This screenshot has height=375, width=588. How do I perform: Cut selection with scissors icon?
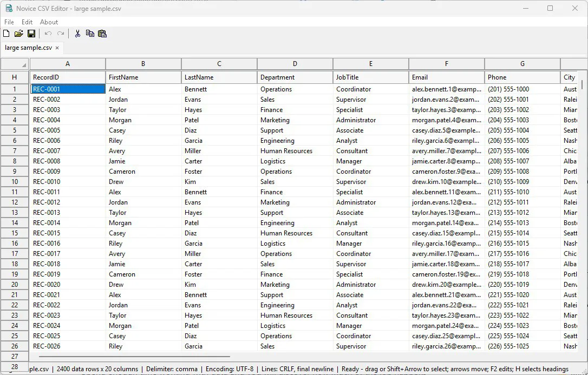click(x=77, y=34)
